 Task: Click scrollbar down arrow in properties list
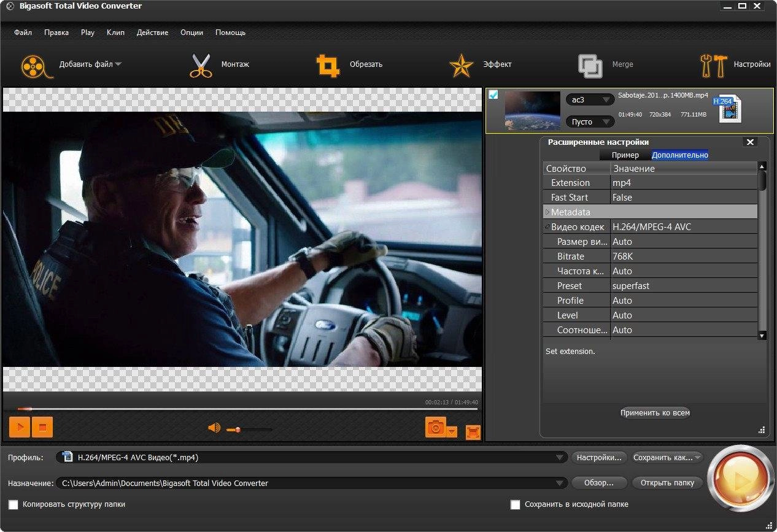click(762, 335)
